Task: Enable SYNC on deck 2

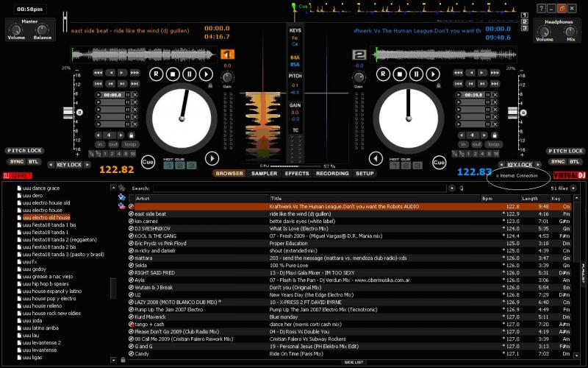Action: click(x=558, y=161)
